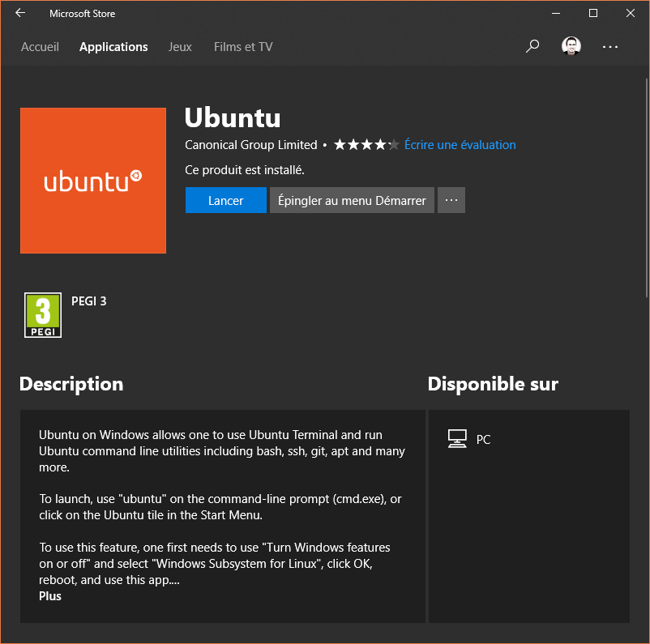Expand description with the Plus link
This screenshot has height=644, width=650.
pyautogui.click(x=50, y=596)
